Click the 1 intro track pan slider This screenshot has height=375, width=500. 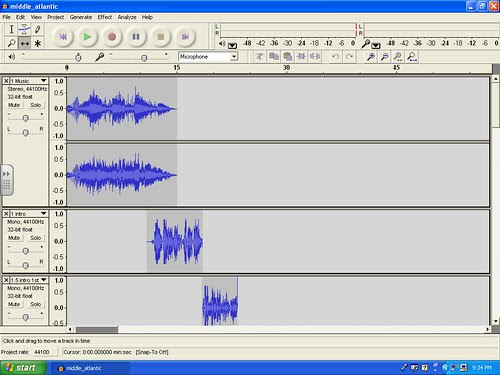pos(25,265)
